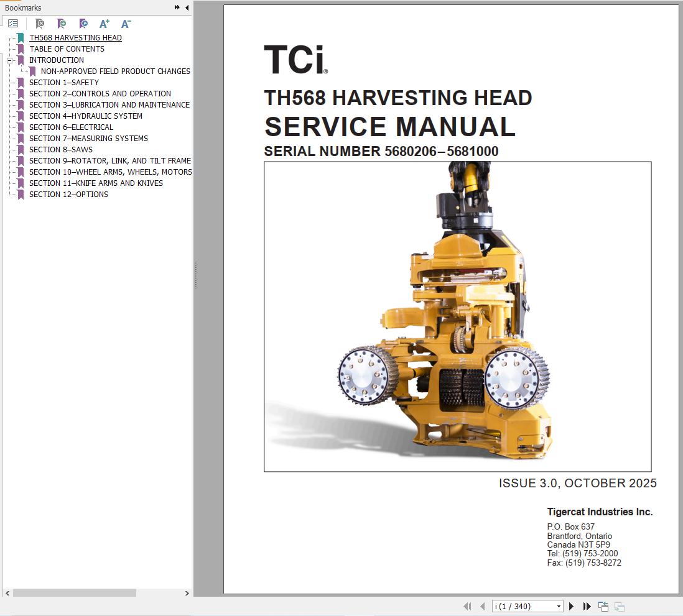Decrease bookmark text size with A- icon
Image resolution: width=683 pixels, height=616 pixels.
click(126, 24)
